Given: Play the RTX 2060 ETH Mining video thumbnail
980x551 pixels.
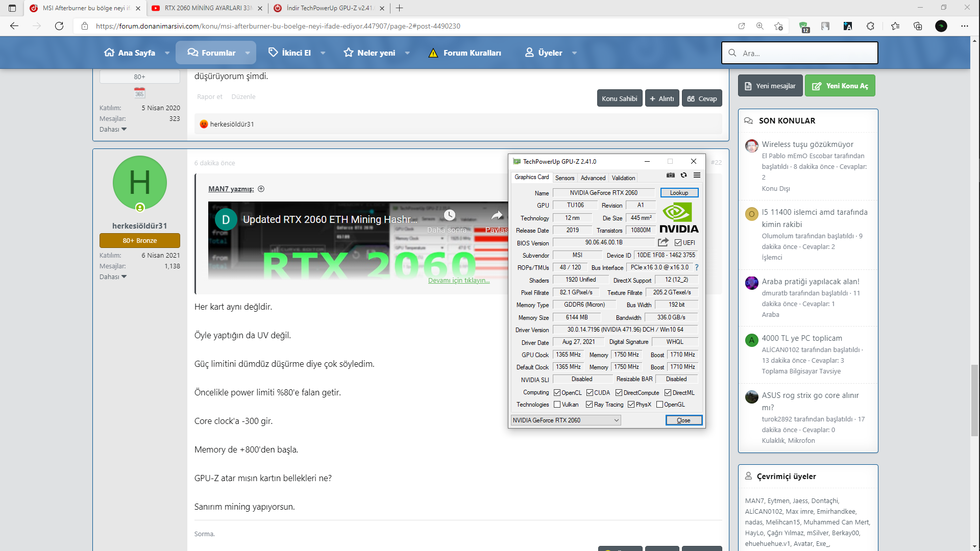Looking at the screenshot, I should point(358,241).
